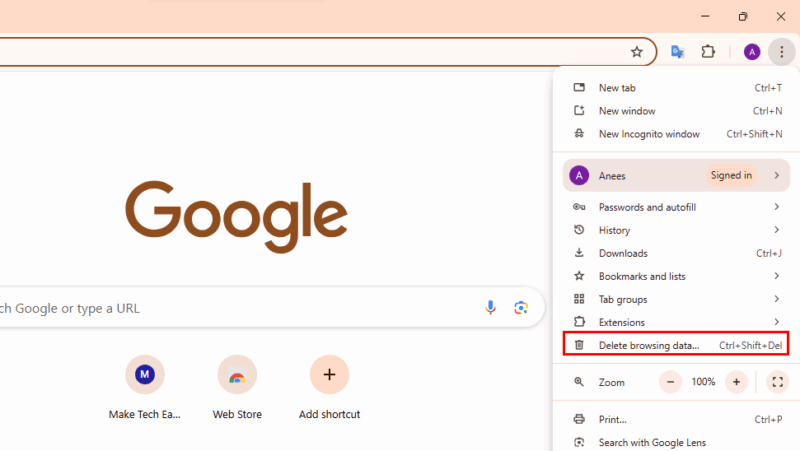Click the three-dot Chrome menu button

point(781,52)
